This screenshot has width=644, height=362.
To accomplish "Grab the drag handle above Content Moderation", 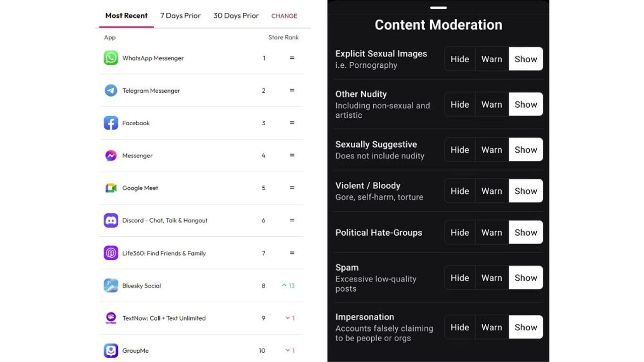I will (x=438, y=8).
